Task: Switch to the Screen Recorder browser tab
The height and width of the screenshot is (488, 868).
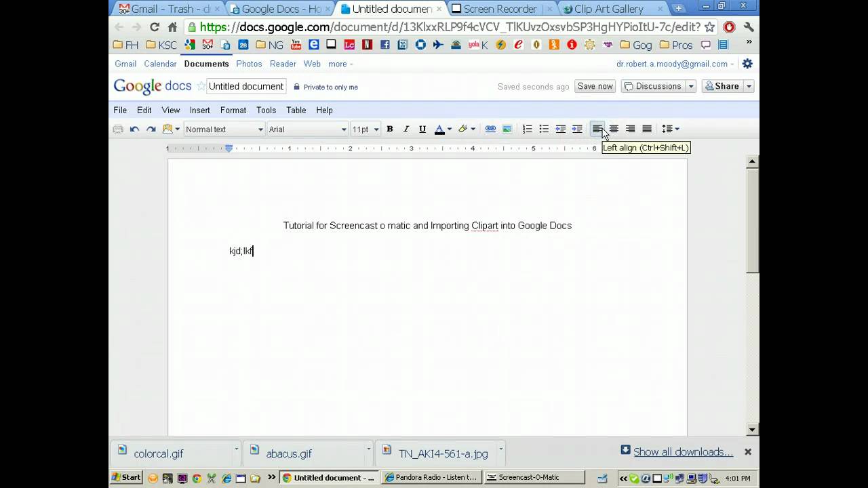Action: [500, 9]
